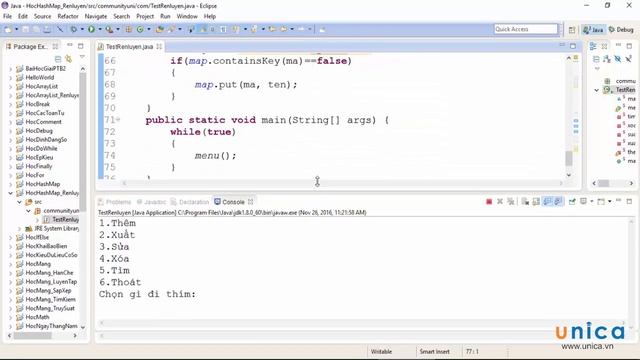Toggle fold marker at line 71

118,120
